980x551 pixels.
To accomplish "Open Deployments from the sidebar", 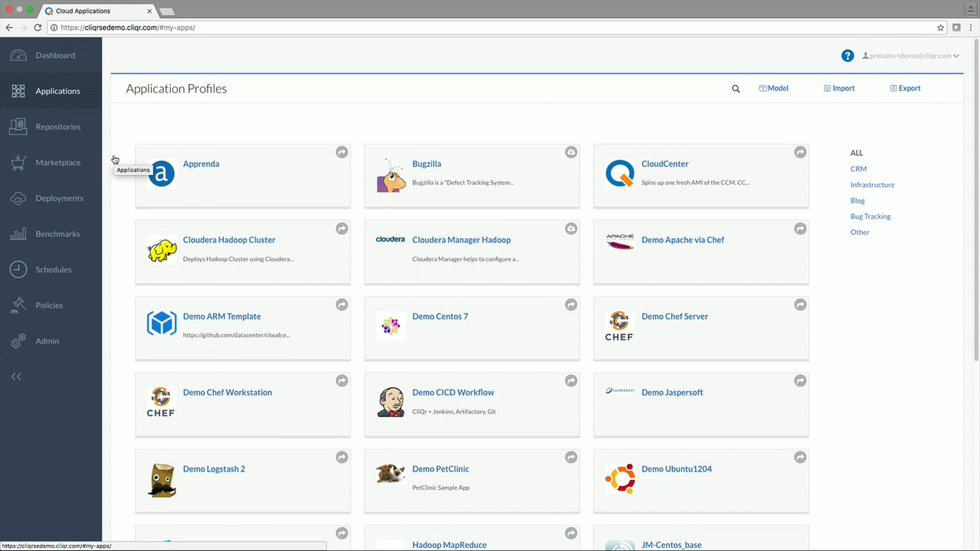I will click(59, 198).
